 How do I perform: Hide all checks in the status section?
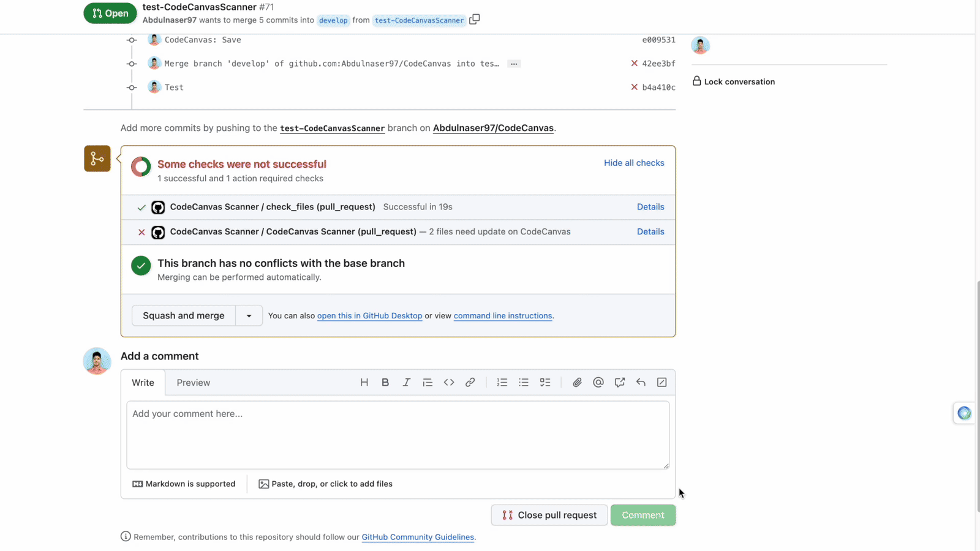tap(633, 163)
